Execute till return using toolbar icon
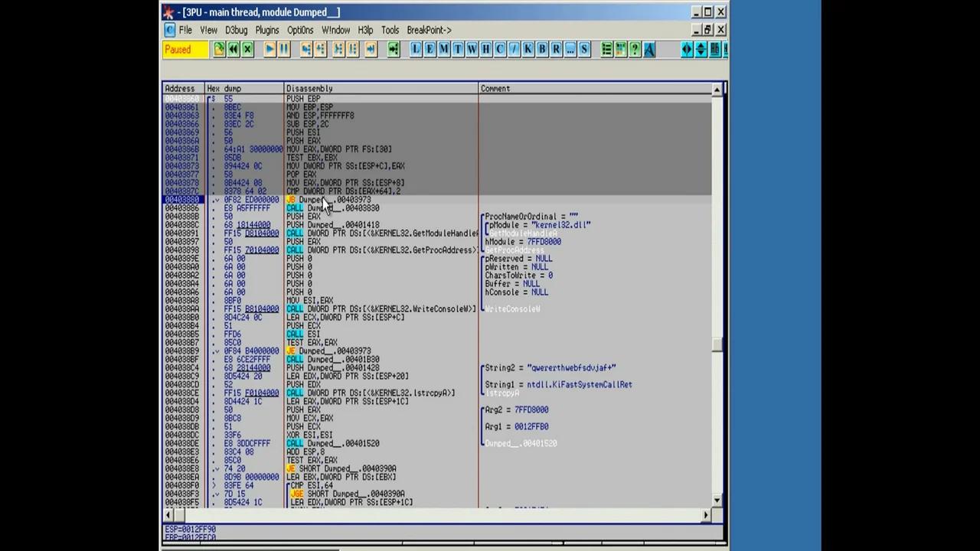Image resolution: width=980 pixels, height=551 pixels. 371,49
